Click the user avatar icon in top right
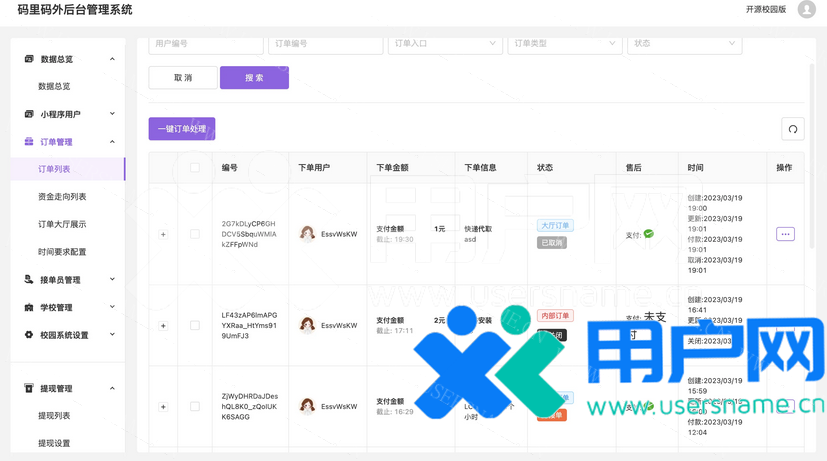Image resolution: width=827 pixels, height=461 pixels. click(806, 10)
